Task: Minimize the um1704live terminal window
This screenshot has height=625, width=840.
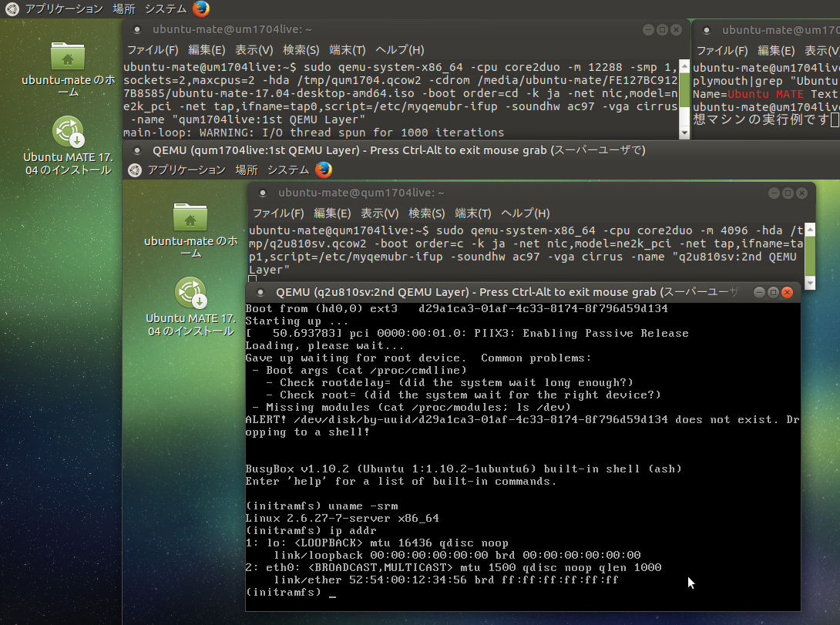Action: (x=648, y=29)
